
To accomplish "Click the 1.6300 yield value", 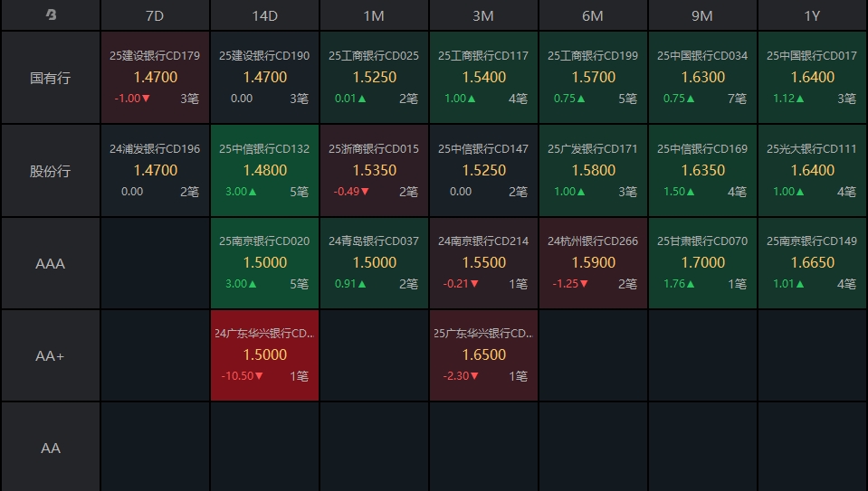I will 703,77.
